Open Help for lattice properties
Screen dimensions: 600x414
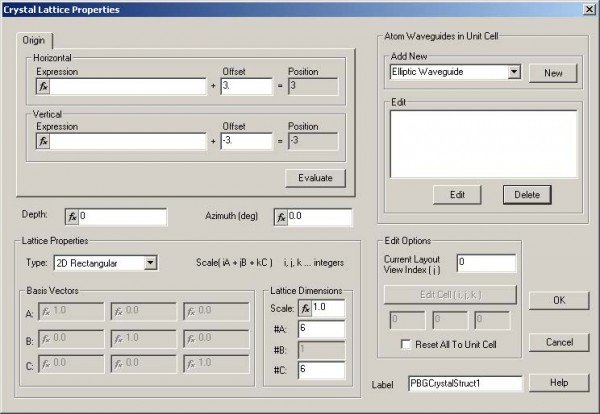click(x=558, y=383)
